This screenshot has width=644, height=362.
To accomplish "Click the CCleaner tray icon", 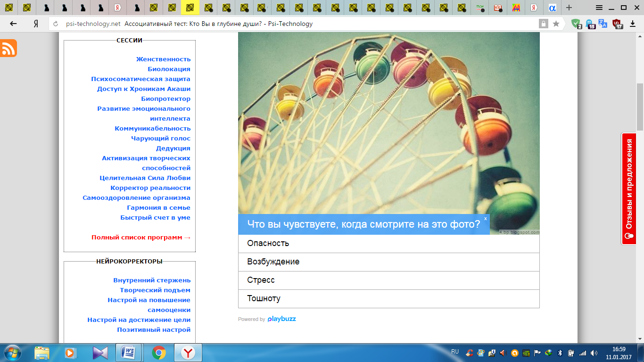I will [470, 353].
